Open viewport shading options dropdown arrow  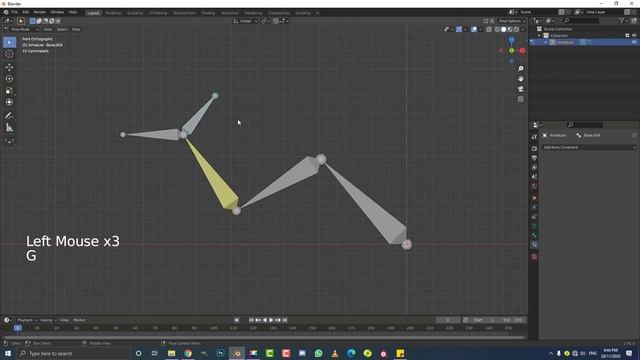[x=523, y=29]
